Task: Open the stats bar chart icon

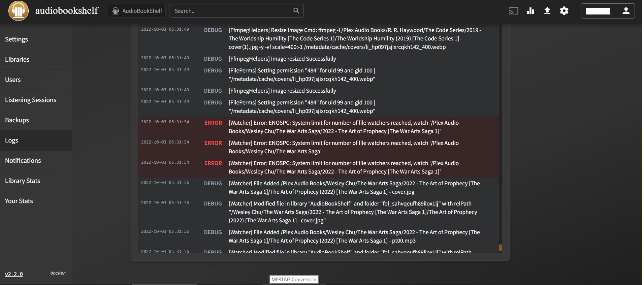Action: 530,11
